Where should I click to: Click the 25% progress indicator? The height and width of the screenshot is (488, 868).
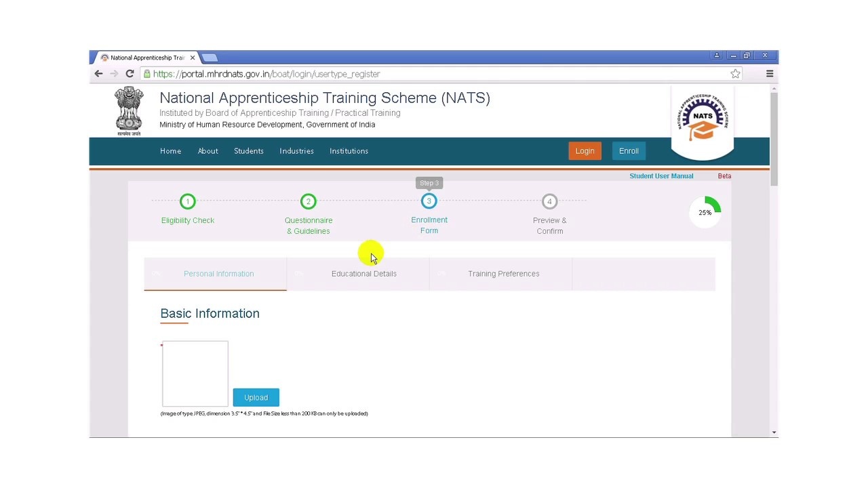(x=705, y=212)
